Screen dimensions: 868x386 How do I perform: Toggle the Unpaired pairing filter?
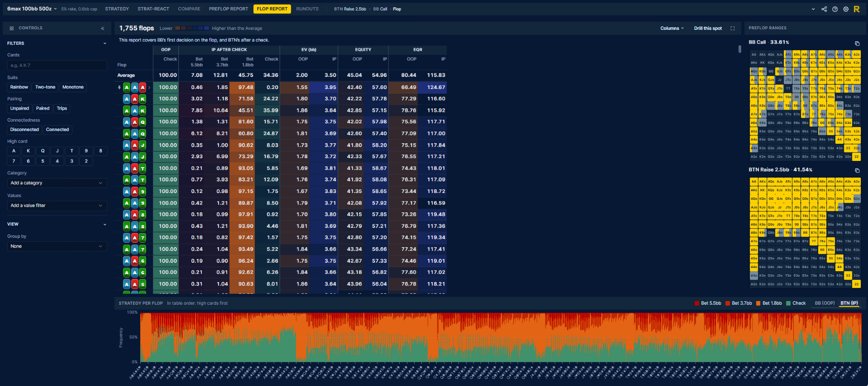[19, 108]
